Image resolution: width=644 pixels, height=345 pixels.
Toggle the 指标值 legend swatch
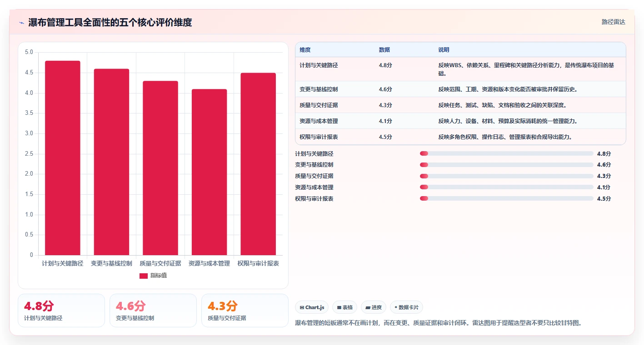point(144,276)
